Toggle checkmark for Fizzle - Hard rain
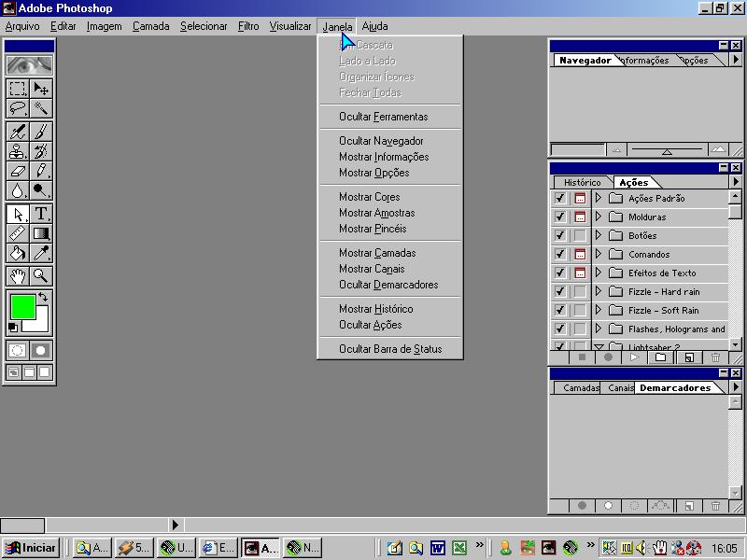The image size is (747, 560). pos(560,291)
